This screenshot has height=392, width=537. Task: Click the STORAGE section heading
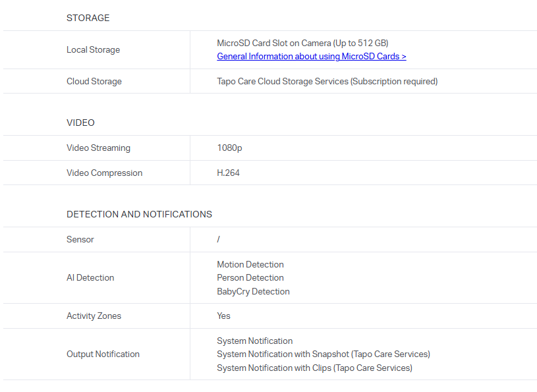[x=88, y=18]
